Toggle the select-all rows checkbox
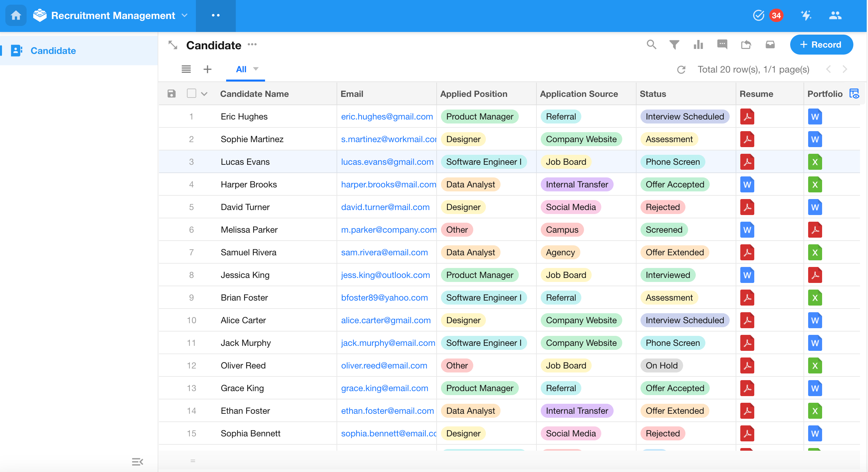 pyautogui.click(x=191, y=94)
